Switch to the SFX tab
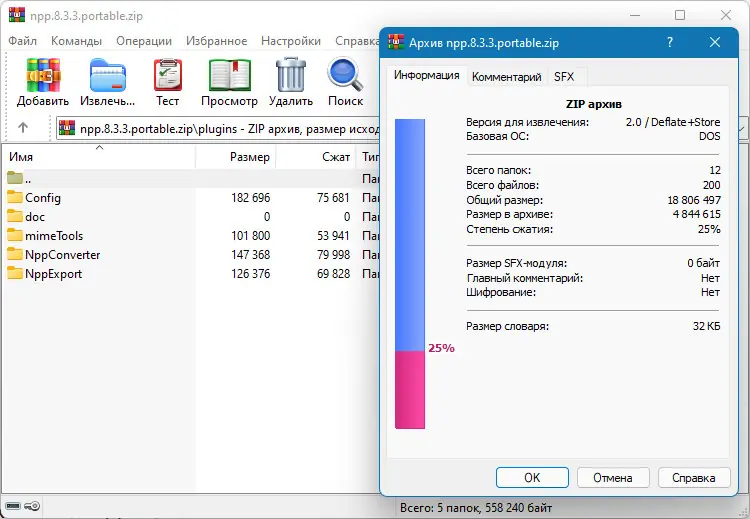 click(x=564, y=77)
